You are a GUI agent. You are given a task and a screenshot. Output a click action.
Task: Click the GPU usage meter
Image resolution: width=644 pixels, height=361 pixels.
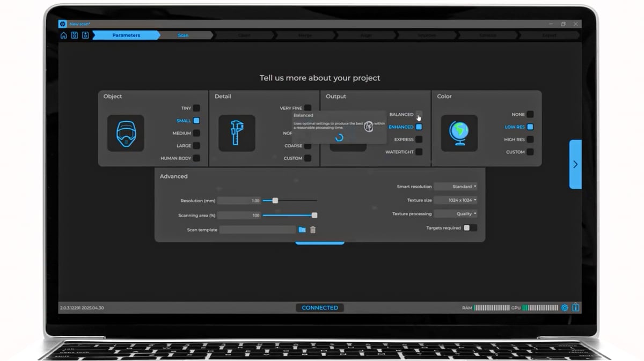(x=540, y=308)
